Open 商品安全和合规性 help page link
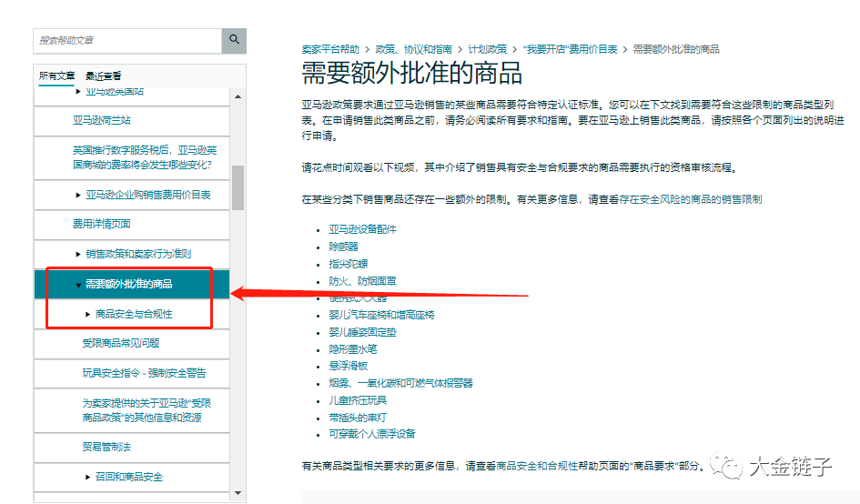This screenshot has height=504, width=860. tap(537, 466)
